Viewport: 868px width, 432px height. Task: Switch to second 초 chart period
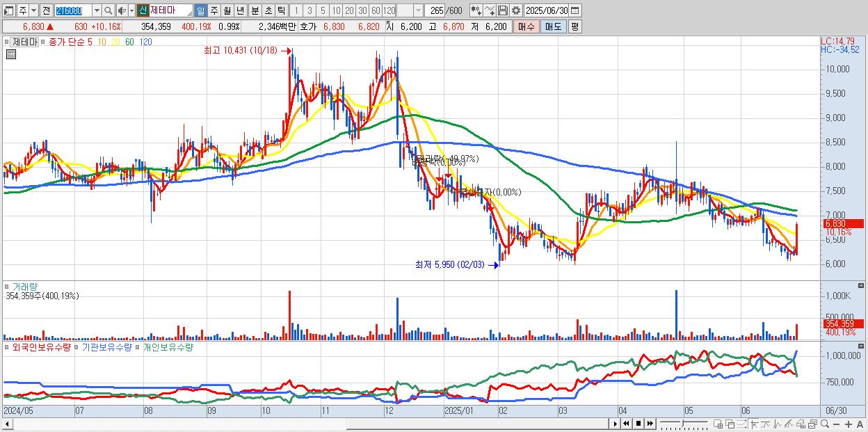[268, 11]
